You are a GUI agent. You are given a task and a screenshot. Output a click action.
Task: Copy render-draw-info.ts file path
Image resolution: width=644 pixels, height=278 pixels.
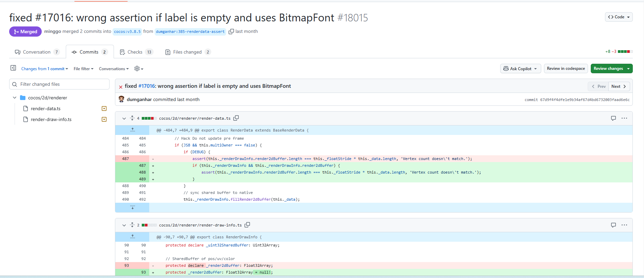click(248, 225)
